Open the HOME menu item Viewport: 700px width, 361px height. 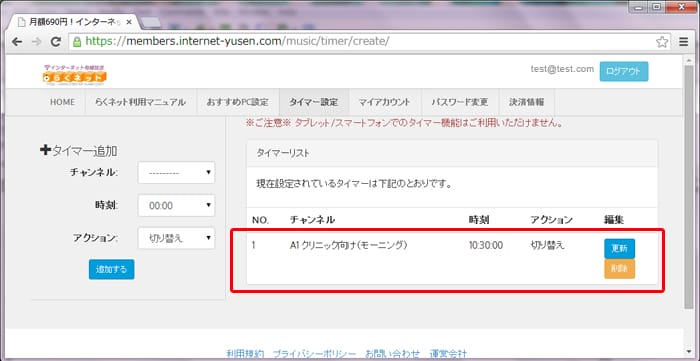(62, 102)
